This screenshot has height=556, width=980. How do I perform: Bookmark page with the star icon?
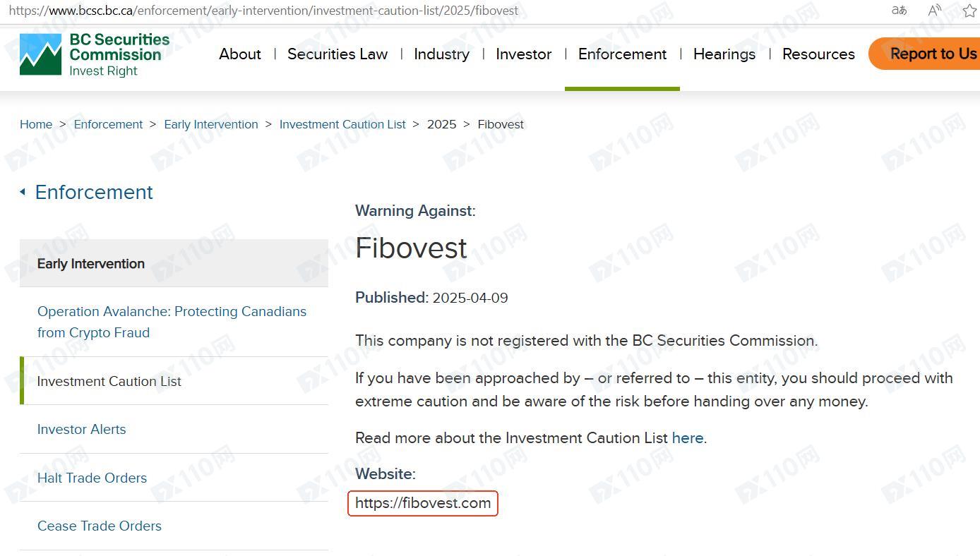click(x=970, y=11)
